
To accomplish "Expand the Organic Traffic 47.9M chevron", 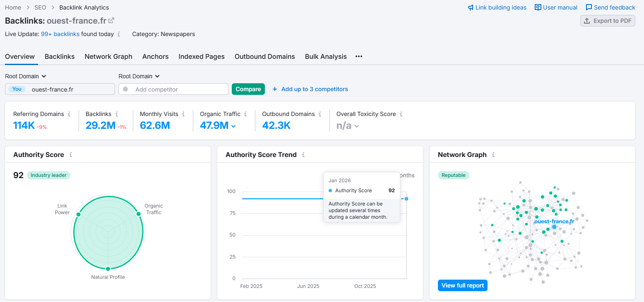I will [233, 126].
